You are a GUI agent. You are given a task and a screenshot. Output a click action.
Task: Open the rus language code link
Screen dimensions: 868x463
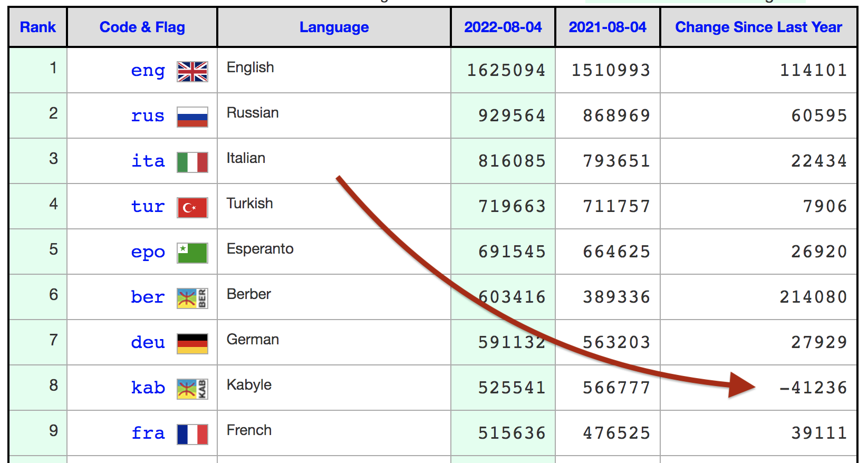tap(148, 115)
